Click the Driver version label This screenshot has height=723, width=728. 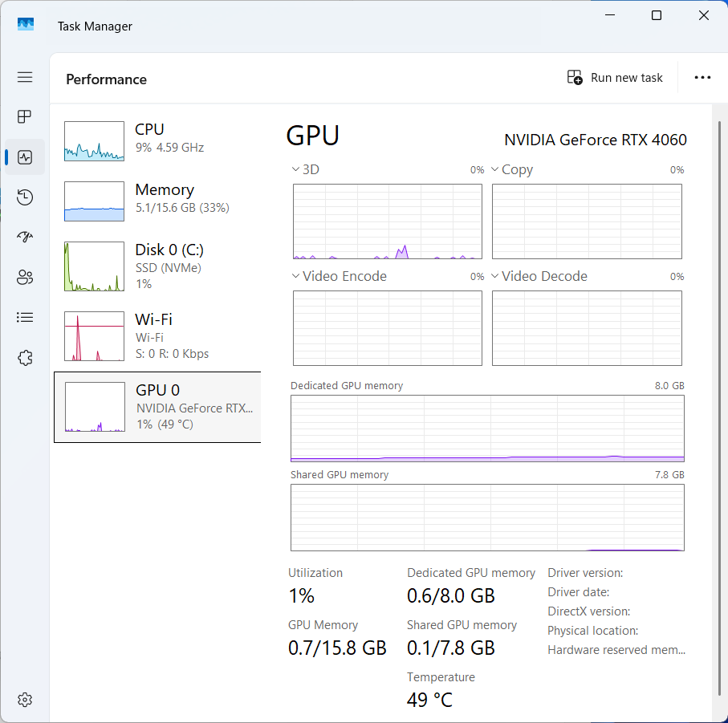pos(585,573)
